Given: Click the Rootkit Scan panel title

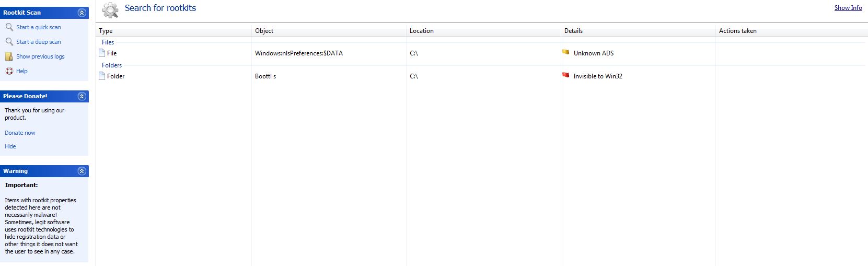Looking at the screenshot, I should pos(22,13).
